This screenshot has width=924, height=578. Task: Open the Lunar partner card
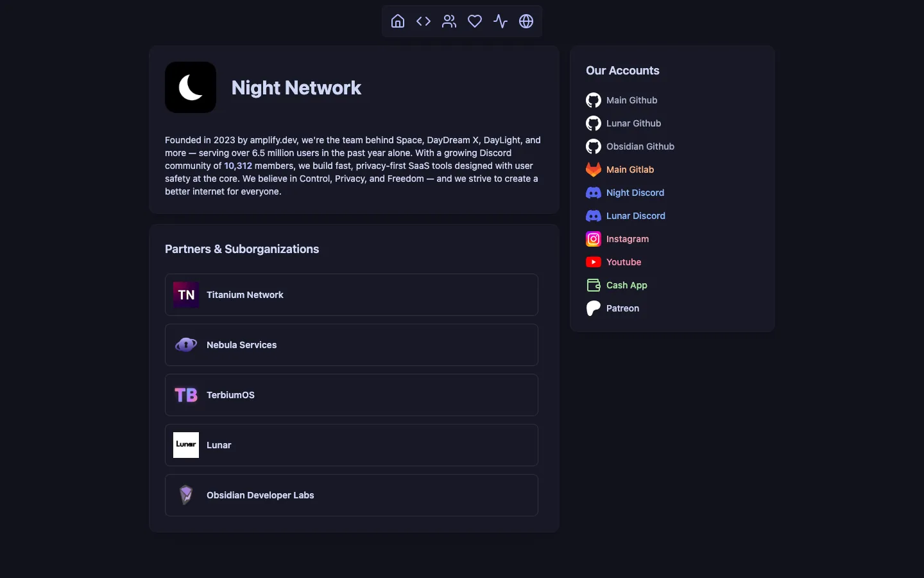pos(352,445)
